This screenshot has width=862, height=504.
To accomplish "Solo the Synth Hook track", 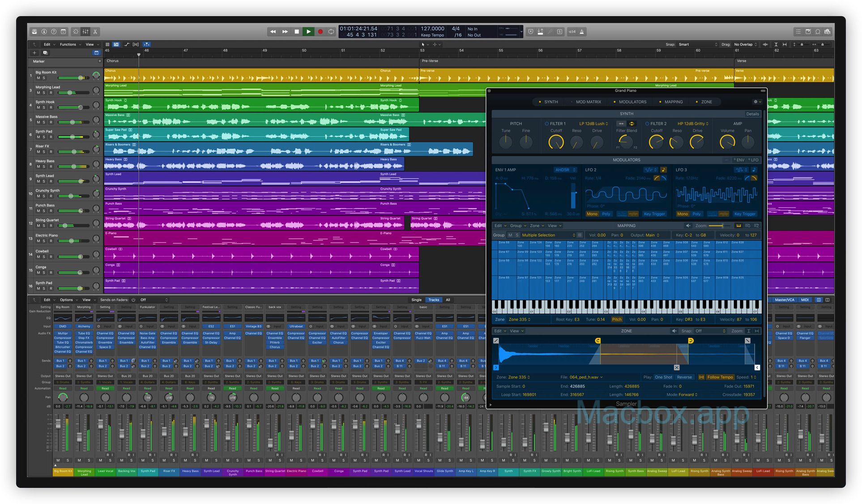I will point(44,107).
